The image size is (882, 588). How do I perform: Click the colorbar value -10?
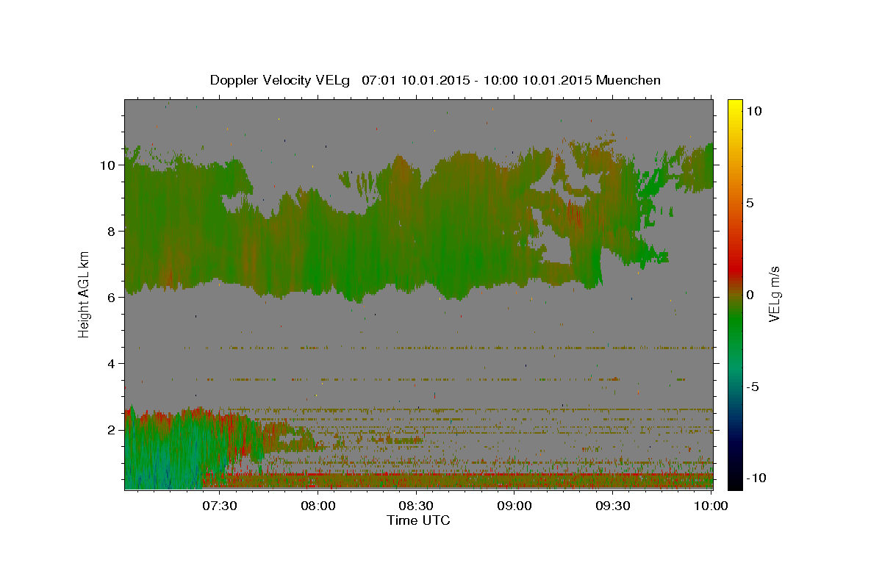click(x=756, y=478)
